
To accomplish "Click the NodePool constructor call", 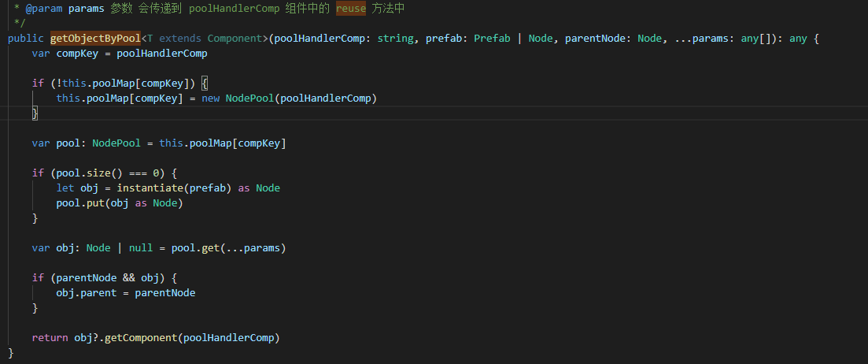I will click(249, 98).
